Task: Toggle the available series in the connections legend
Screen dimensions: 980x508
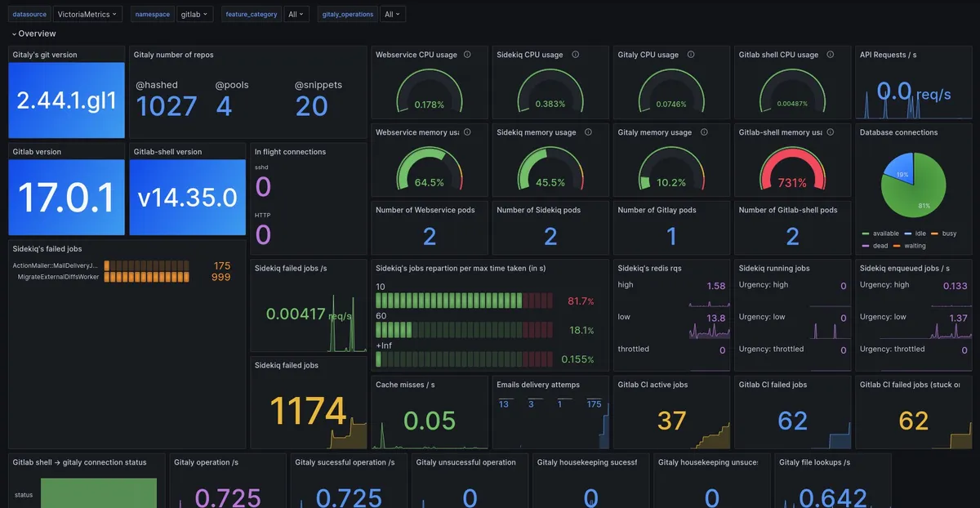Action: (884, 234)
